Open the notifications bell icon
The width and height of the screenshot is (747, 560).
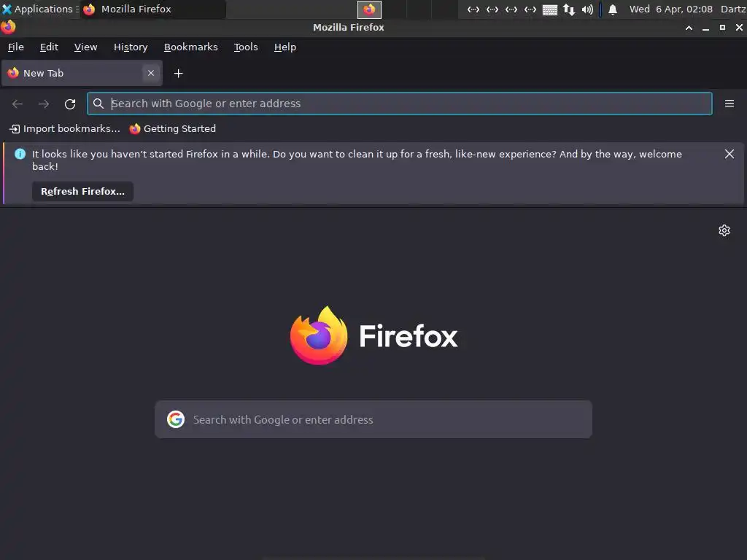[x=613, y=9]
